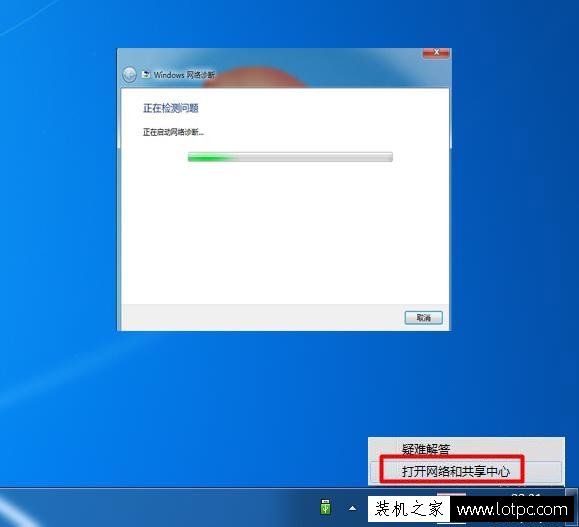The image size is (579, 527).
Task: Click the 装机之家 watermark label
Action: coord(409,509)
